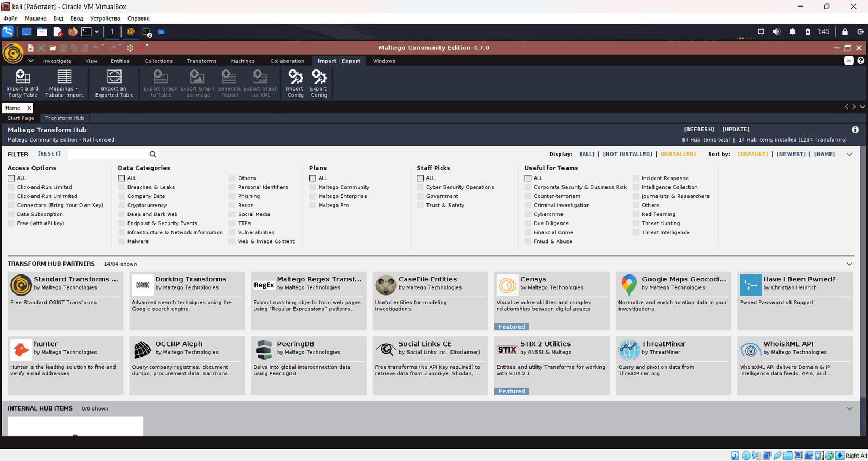
Task: Open Firefox from the Kali panel
Action: 73,32
